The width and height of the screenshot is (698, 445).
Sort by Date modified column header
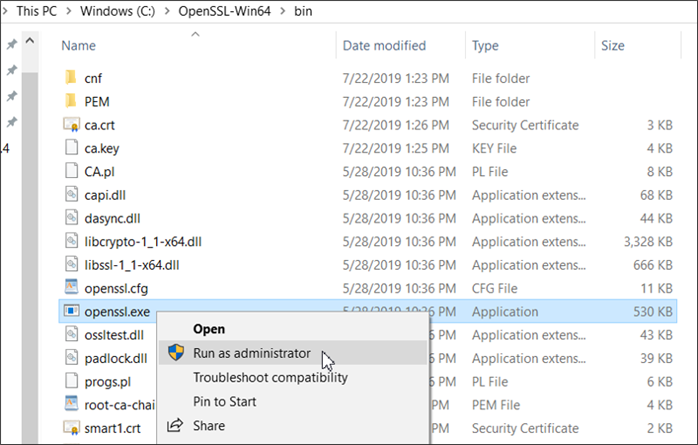click(x=384, y=45)
